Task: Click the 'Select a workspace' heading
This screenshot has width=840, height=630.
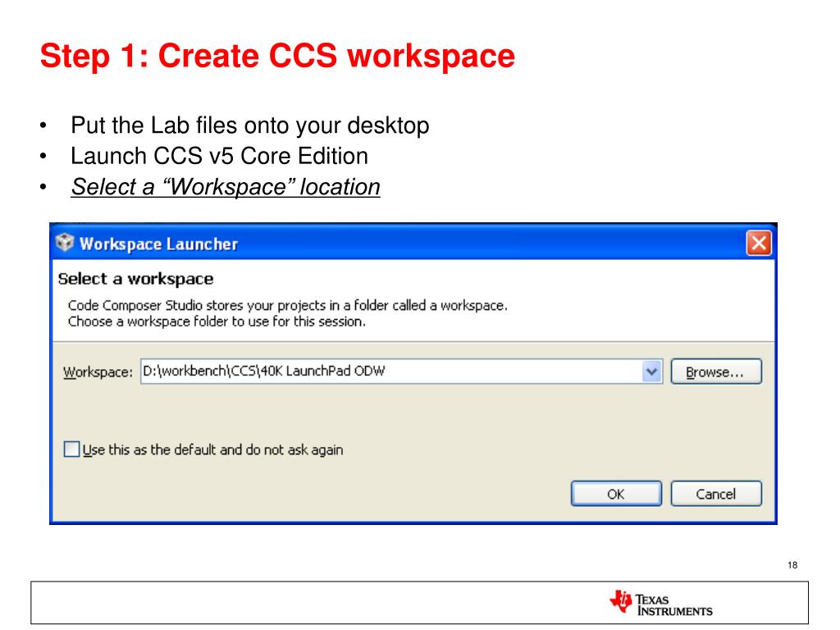Action: point(135,279)
